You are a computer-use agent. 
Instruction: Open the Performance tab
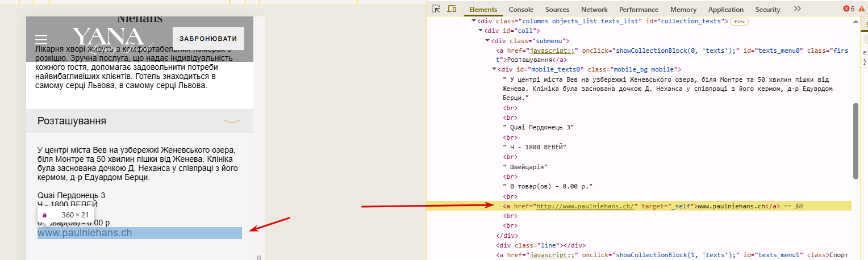[639, 10]
